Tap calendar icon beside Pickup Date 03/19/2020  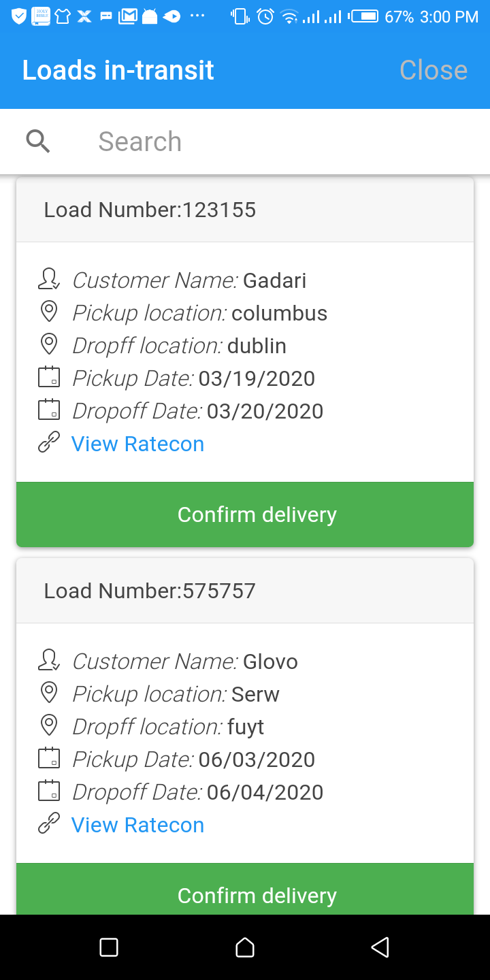tap(49, 378)
